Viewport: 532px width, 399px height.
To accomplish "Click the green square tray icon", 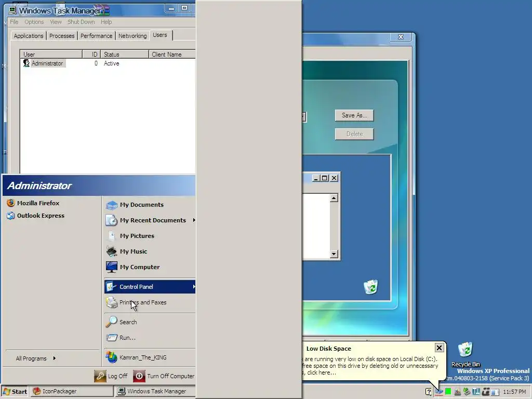I will pyautogui.click(x=448, y=392).
